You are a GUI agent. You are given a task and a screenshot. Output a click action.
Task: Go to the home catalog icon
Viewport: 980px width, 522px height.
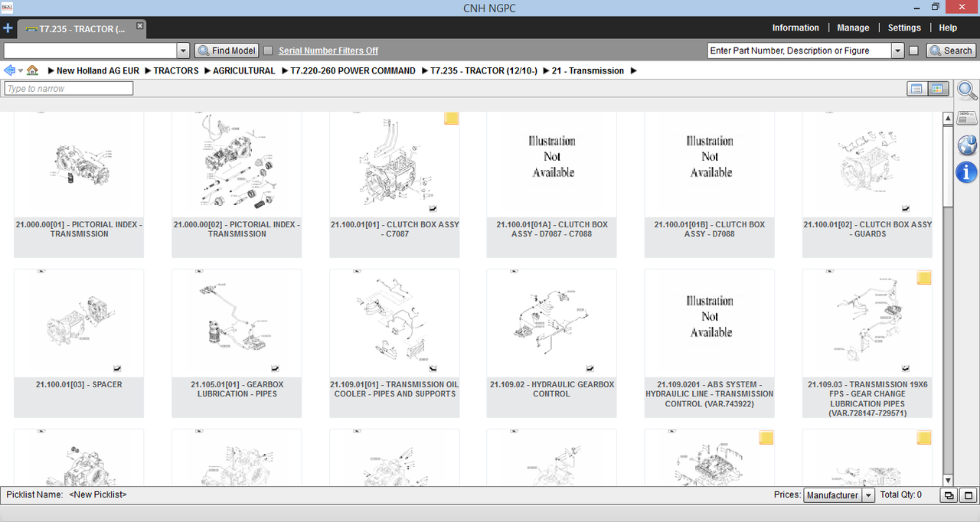[32, 70]
